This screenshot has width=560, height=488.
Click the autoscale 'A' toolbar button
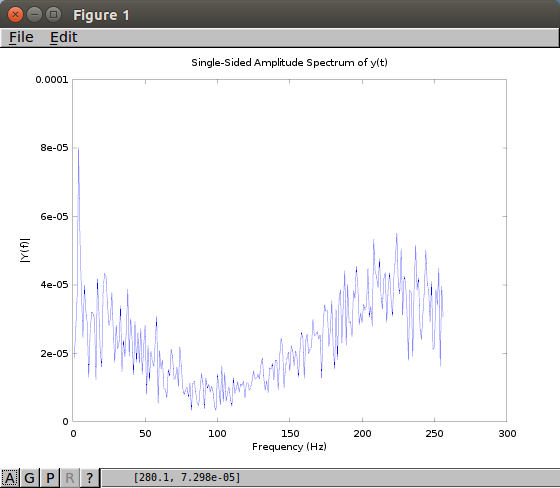10,478
